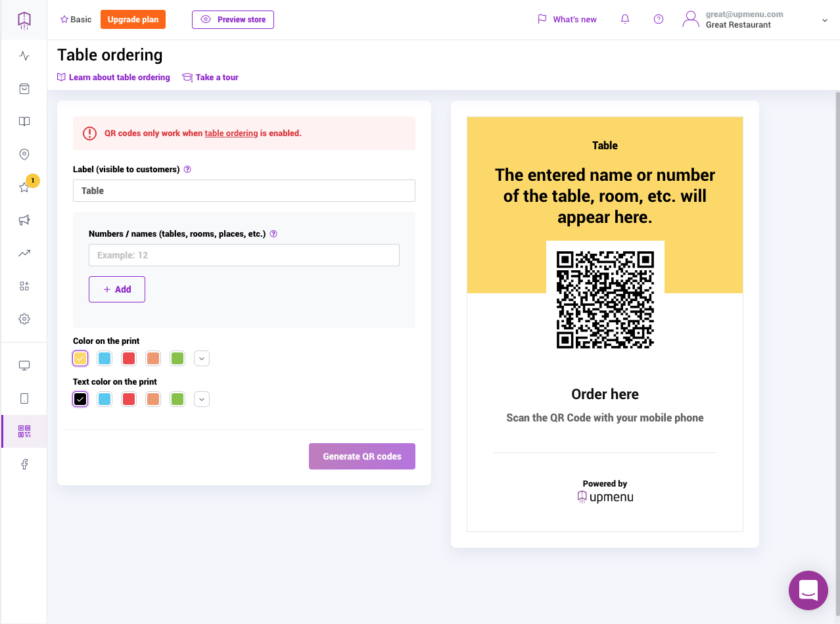The height and width of the screenshot is (624, 840).
Task: Open the menu book icon in sidebar
Action: point(24,122)
